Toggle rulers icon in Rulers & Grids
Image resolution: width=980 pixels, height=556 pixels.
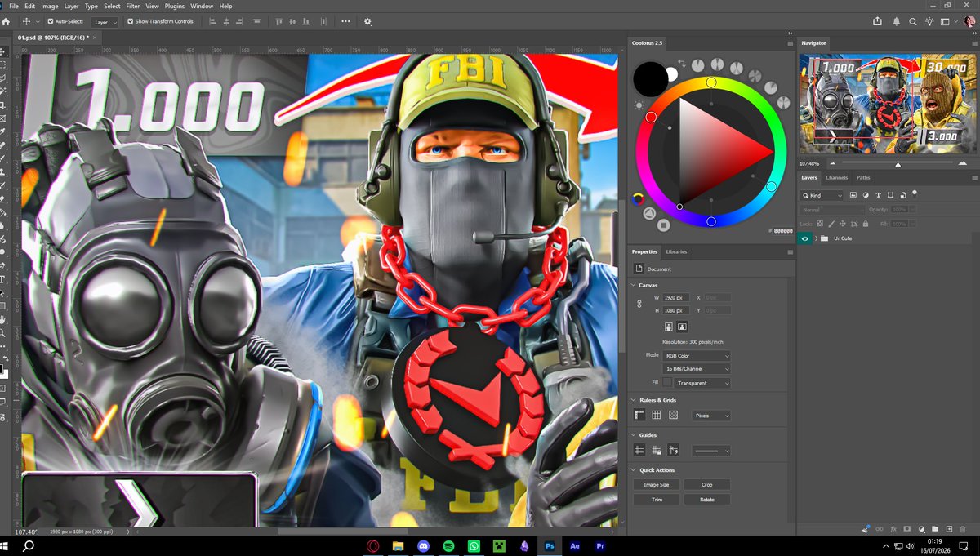click(x=640, y=416)
